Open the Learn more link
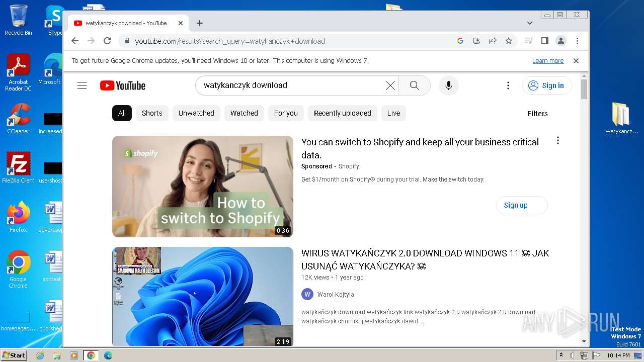The image size is (644, 362). (548, 61)
